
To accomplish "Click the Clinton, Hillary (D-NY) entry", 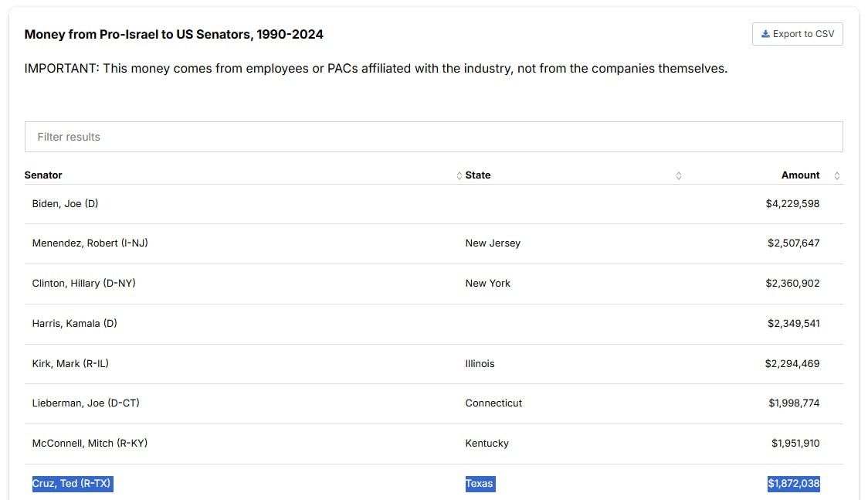I will click(83, 284).
